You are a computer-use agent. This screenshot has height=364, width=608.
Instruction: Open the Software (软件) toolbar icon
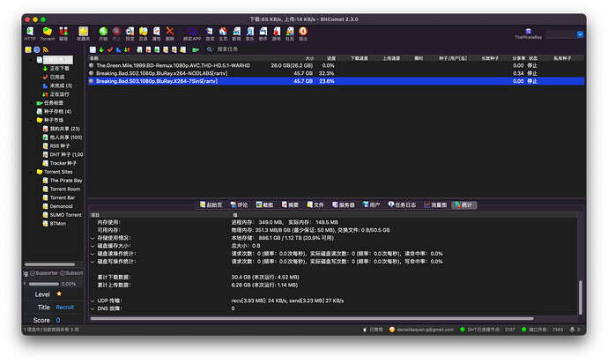(x=263, y=32)
